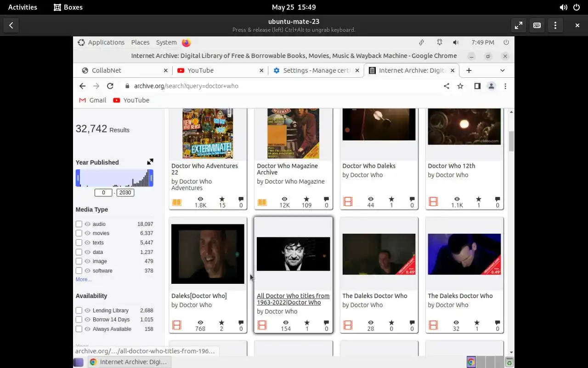Open a new Chrome tab
588x368 pixels.
click(469, 70)
